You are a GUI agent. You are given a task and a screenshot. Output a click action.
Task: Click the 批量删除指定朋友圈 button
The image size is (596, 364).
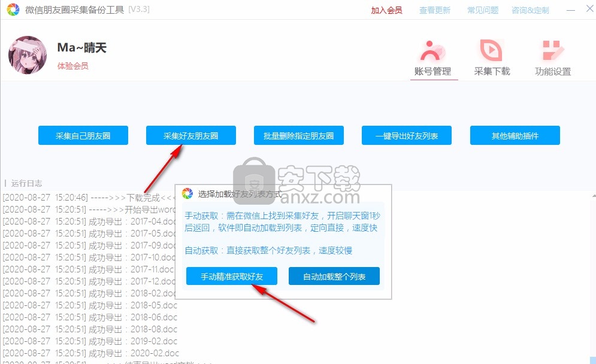click(x=299, y=135)
